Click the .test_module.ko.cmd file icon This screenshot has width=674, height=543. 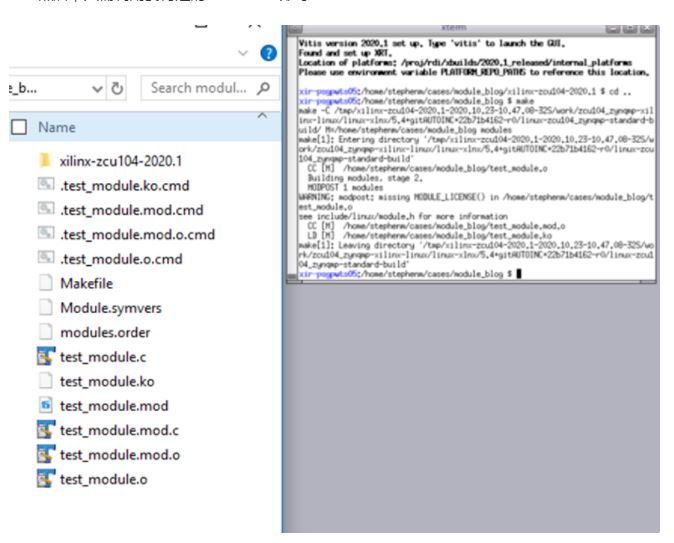(x=44, y=186)
